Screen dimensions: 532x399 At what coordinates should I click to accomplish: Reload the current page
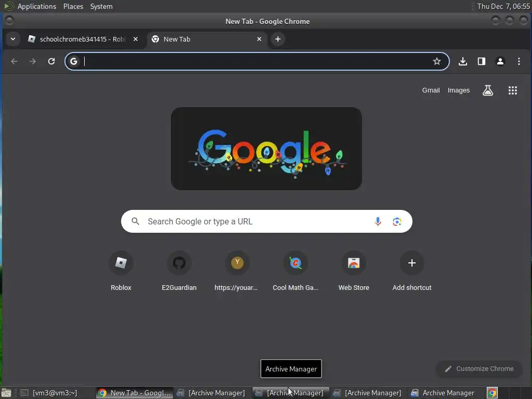(x=51, y=61)
